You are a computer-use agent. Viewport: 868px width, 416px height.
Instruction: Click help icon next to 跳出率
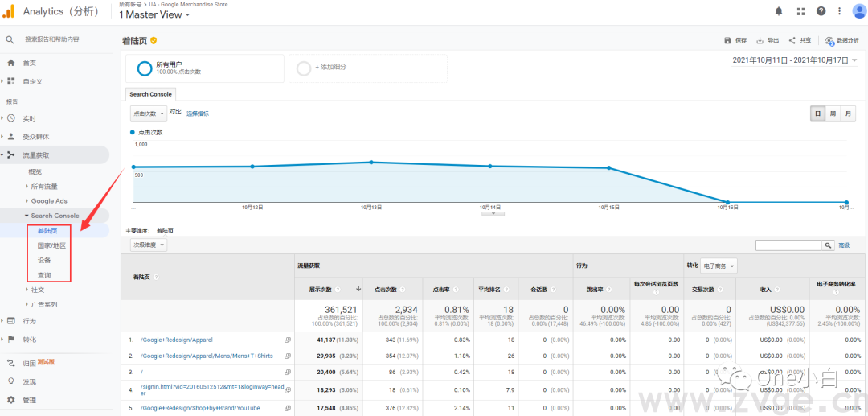point(609,289)
